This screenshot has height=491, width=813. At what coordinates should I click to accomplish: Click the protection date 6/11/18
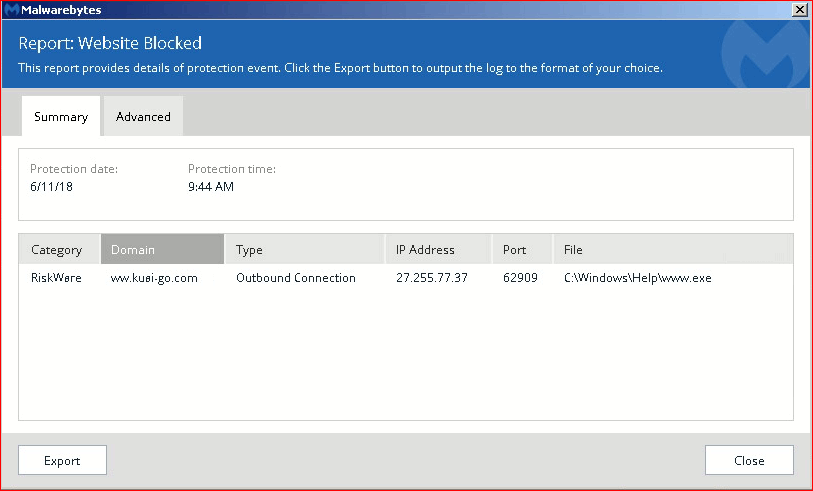point(51,187)
